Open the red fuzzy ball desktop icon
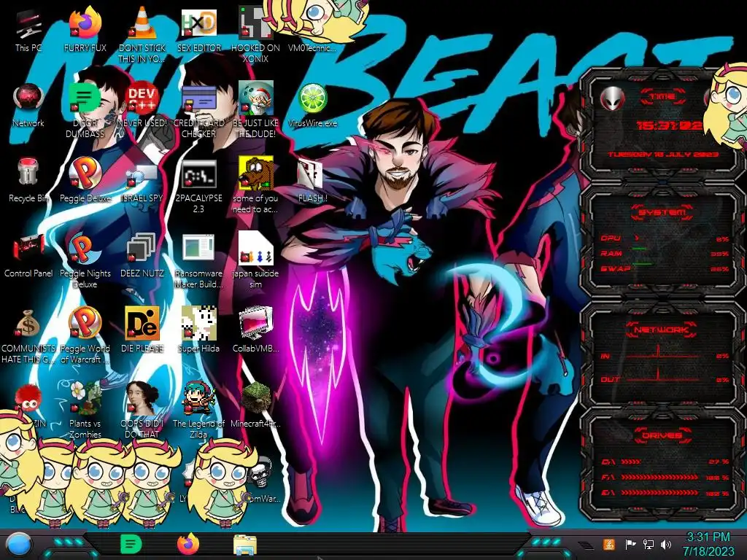 pyautogui.click(x=28, y=399)
